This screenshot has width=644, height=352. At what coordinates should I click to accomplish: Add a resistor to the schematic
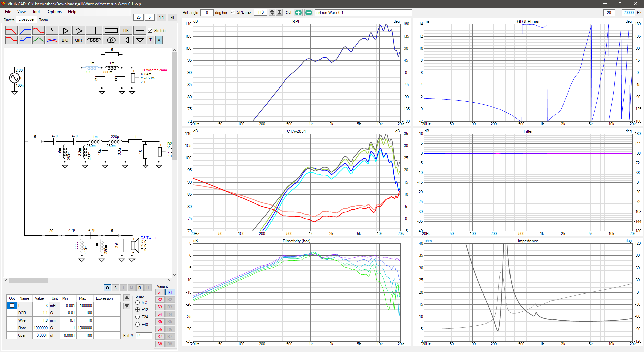[x=111, y=31]
